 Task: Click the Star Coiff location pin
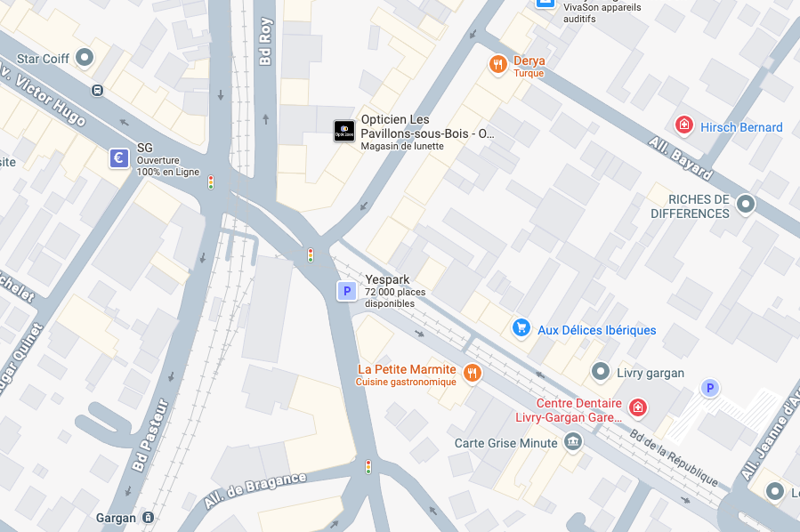coord(85,57)
